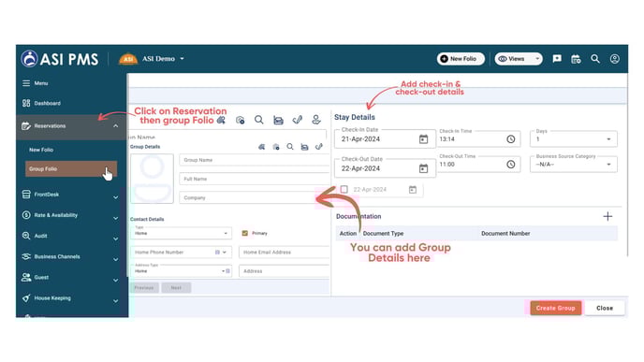The image size is (644, 362).
Task: Add a document with the plus icon
Action: [607, 216]
